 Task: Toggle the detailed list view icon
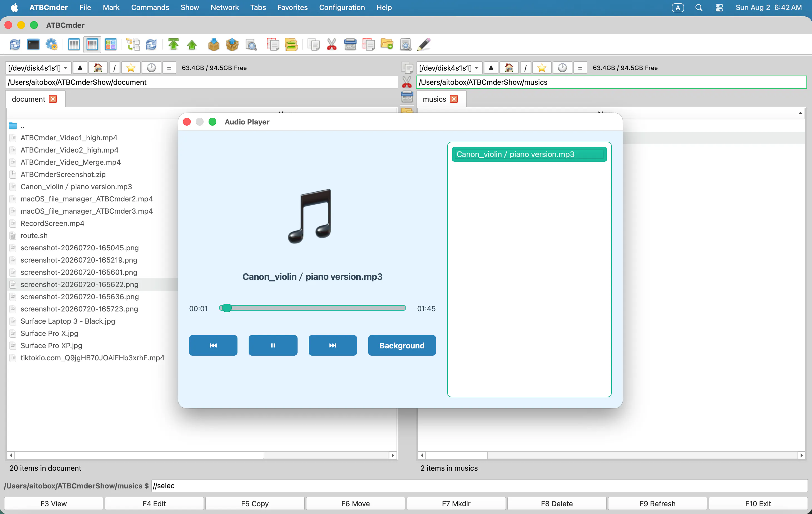pyautogui.click(x=92, y=44)
